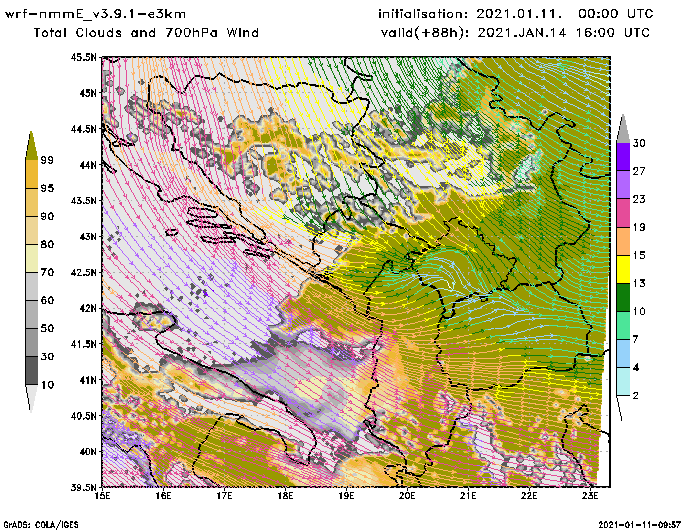
Task: Pick the 19–23 pink wind speed swatch
Action: pyautogui.click(x=623, y=213)
